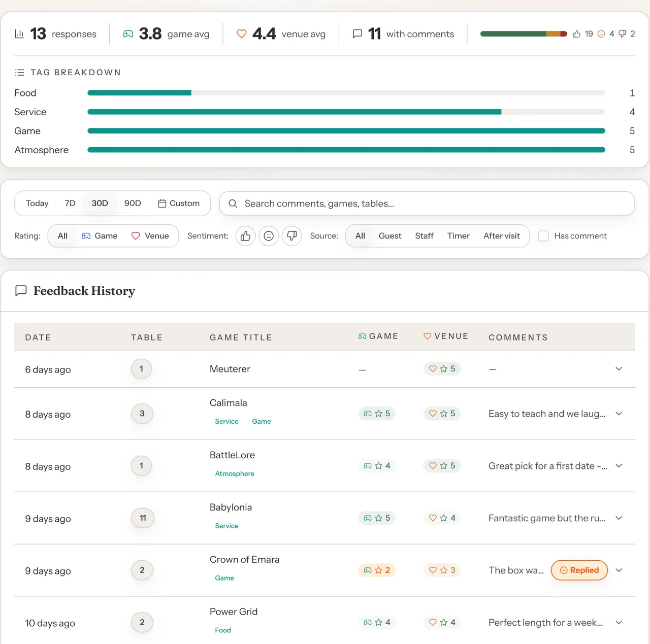Click the Feedback History chat icon

(21, 291)
